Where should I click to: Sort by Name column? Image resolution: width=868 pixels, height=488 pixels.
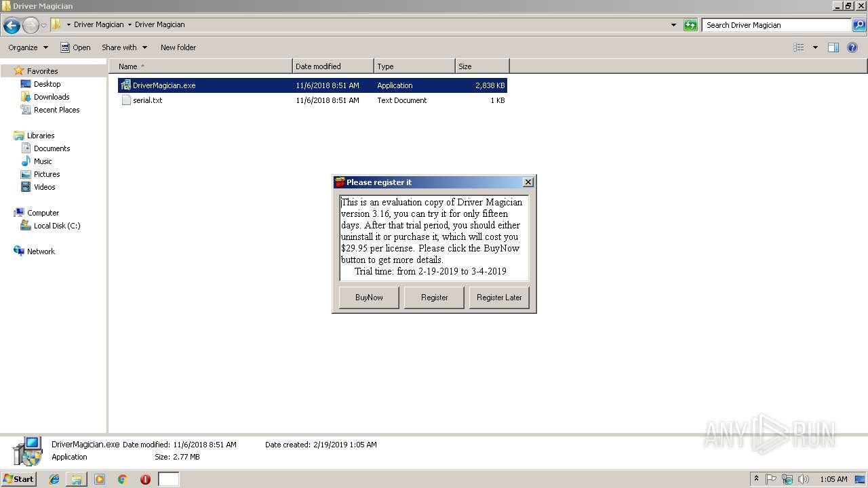pyautogui.click(x=201, y=66)
